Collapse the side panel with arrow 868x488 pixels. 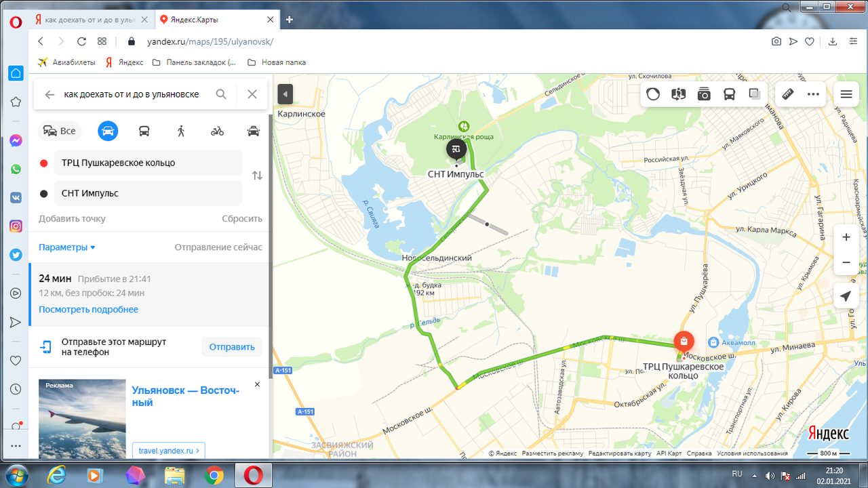point(285,94)
